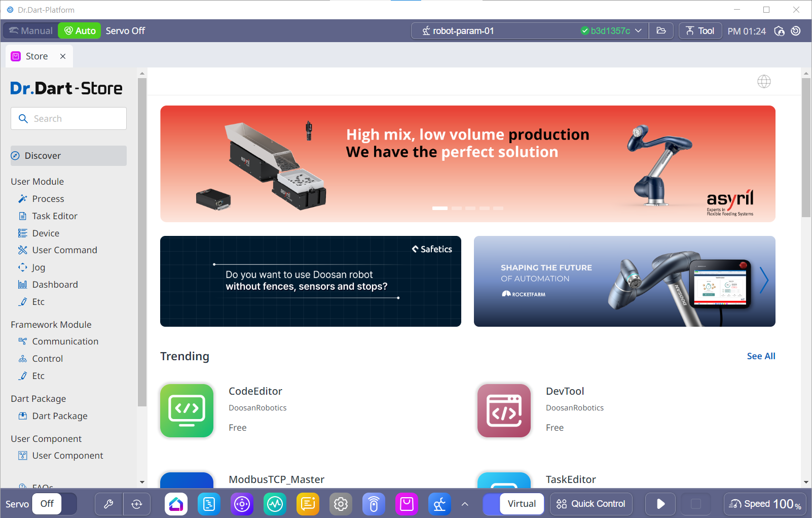Screen dimensions: 812x518
Task: Click See All next to Trending
Action: tap(760, 356)
